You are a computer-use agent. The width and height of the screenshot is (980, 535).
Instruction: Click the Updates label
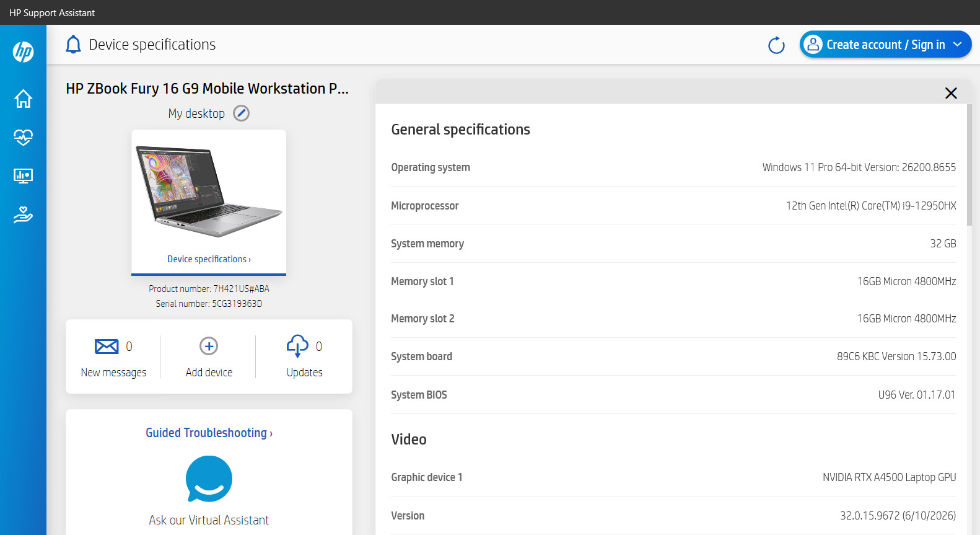[x=304, y=373]
